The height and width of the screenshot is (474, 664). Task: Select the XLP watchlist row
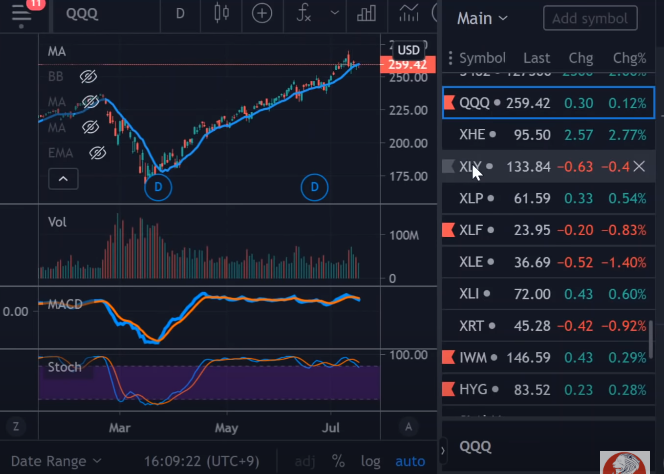(x=548, y=198)
